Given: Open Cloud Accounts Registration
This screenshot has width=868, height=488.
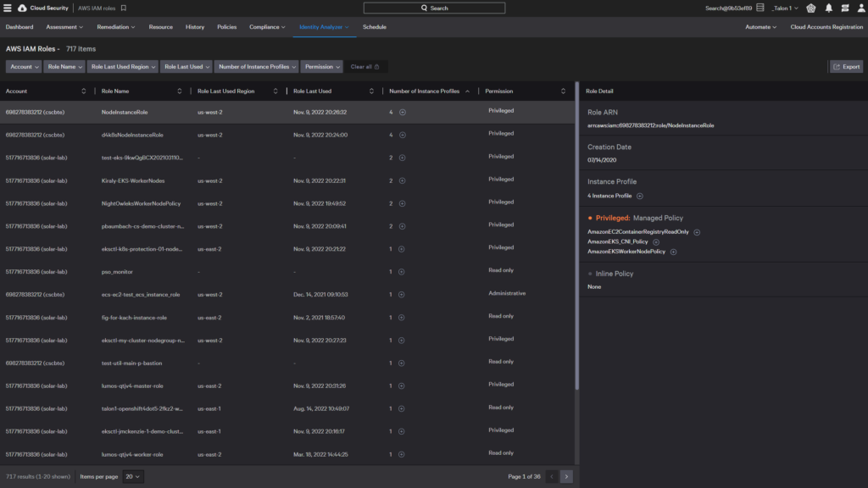Looking at the screenshot, I should [826, 27].
